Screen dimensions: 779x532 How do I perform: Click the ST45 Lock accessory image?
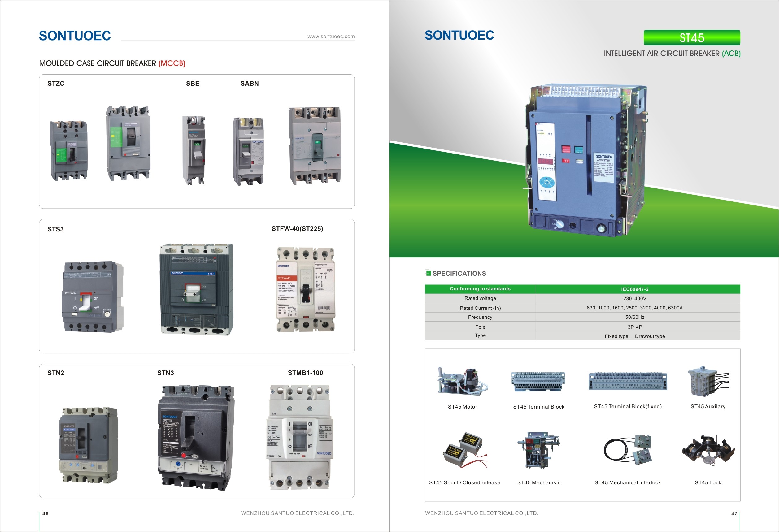coord(708,450)
